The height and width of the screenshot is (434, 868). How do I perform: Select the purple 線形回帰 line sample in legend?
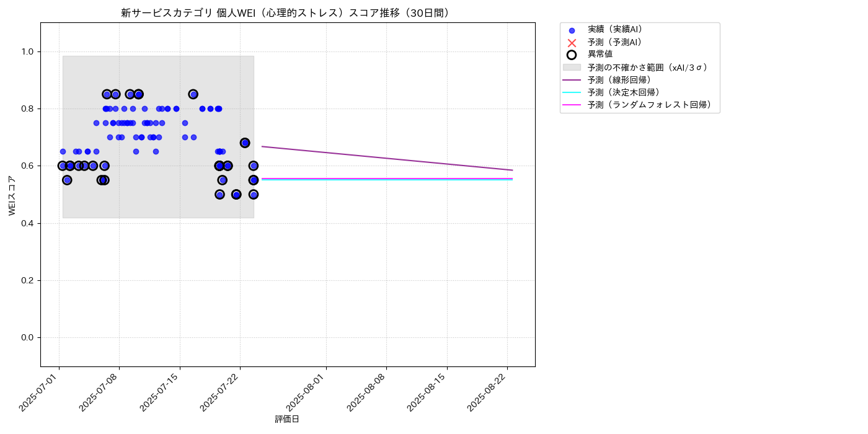pyautogui.click(x=572, y=80)
